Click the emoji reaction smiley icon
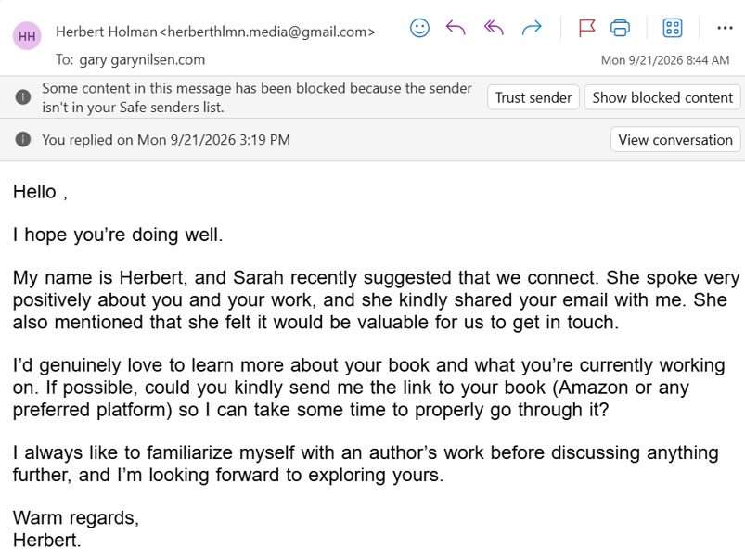The image size is (745, 560). coord(419,28)
